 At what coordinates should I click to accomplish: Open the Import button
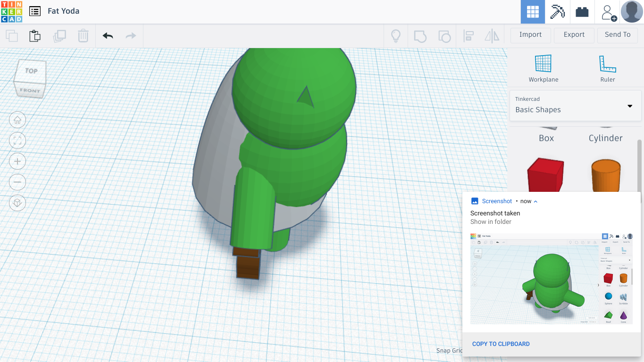[530, 34]
